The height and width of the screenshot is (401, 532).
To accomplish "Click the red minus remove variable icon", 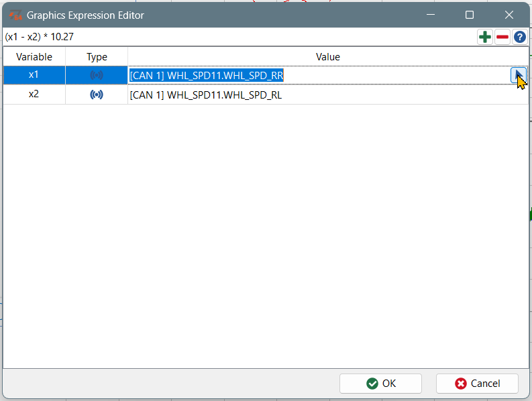I will click(x=502, y=37).
